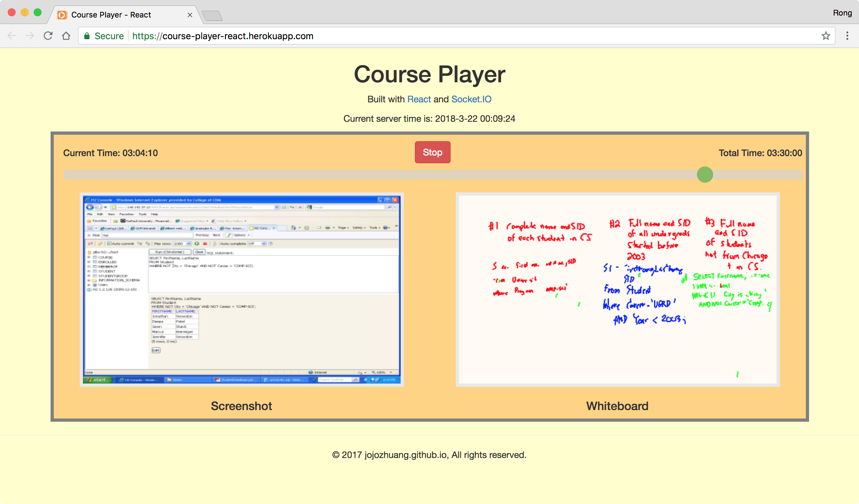The height and width of the screenshot is (504, 859).
Task: Reload the Course Player page
Action: (x=48, y=36)
